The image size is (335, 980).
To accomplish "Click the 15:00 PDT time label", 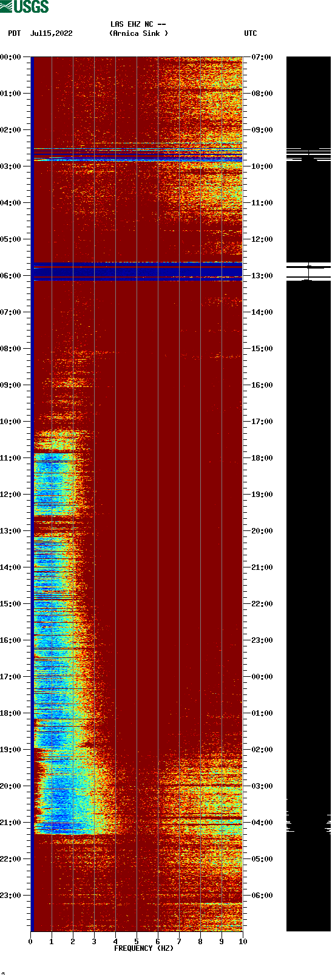I will (11, 604).
